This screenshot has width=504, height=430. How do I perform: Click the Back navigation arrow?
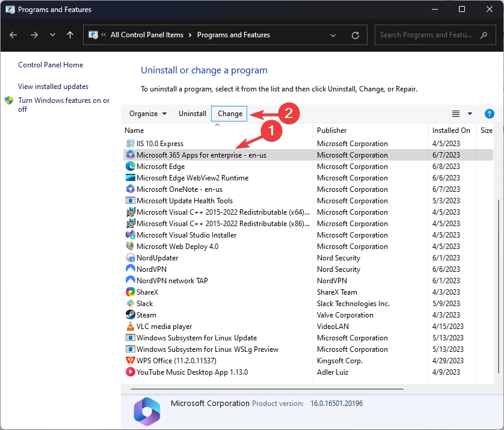[13, 35]
